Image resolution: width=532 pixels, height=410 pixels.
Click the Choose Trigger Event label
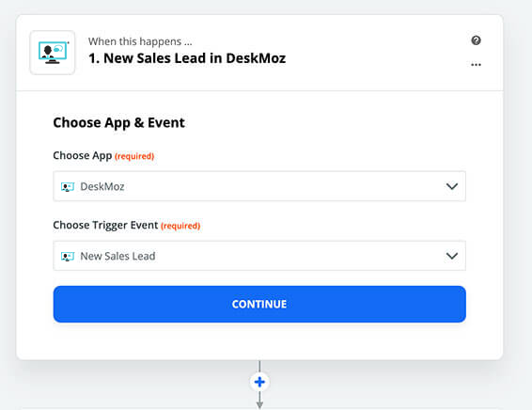pyautogui.click(x=105, y=226)
